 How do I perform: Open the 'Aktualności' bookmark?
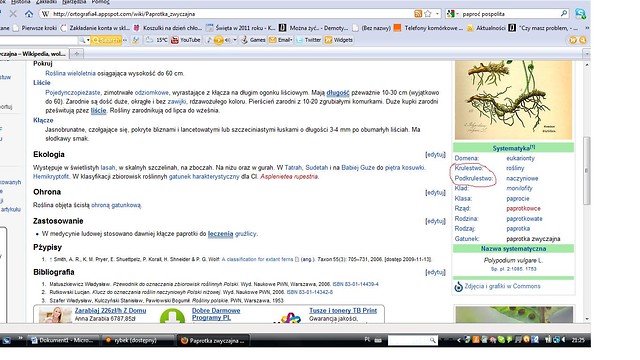click(487, 28)
